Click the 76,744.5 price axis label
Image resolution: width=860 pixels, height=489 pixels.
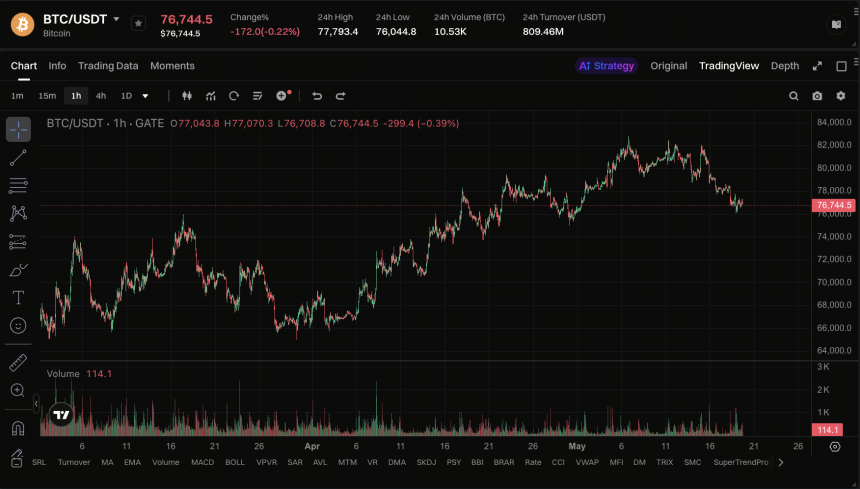(x=834, y=205)
